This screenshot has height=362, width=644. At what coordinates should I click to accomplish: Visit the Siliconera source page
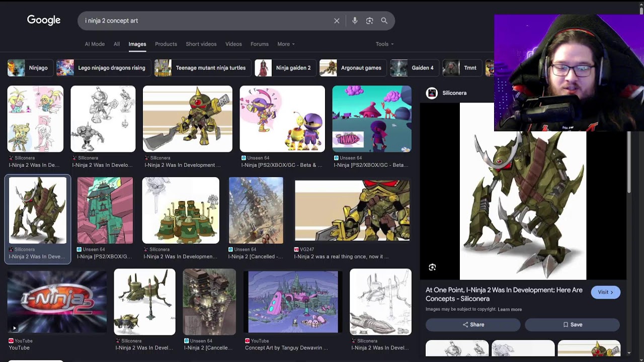605,292
